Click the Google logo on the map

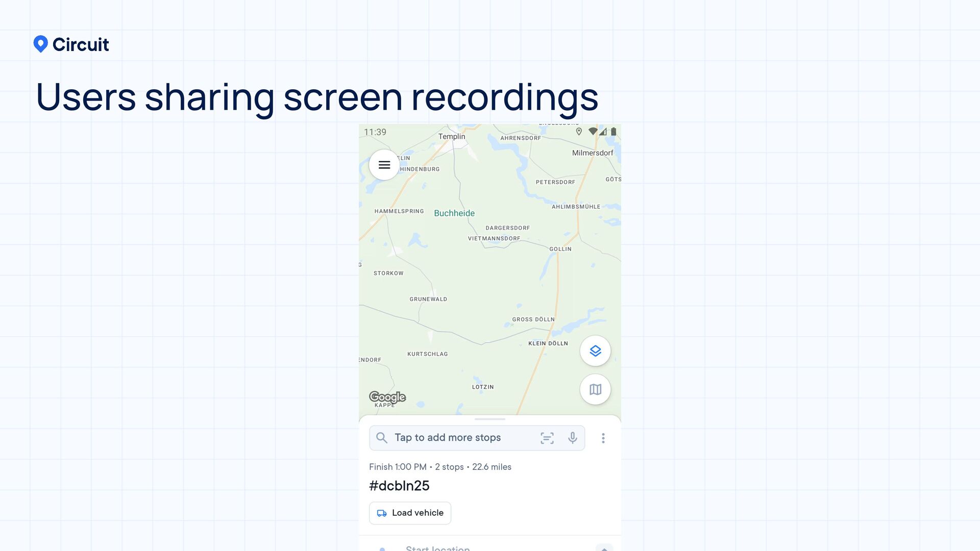[387, 397]
